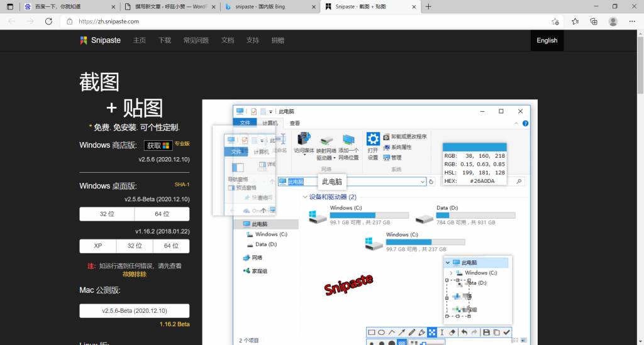Screen dimensions: 644x345
Task: Open the 故障排除 troubleshooting link
Action: tap(135, 274)
